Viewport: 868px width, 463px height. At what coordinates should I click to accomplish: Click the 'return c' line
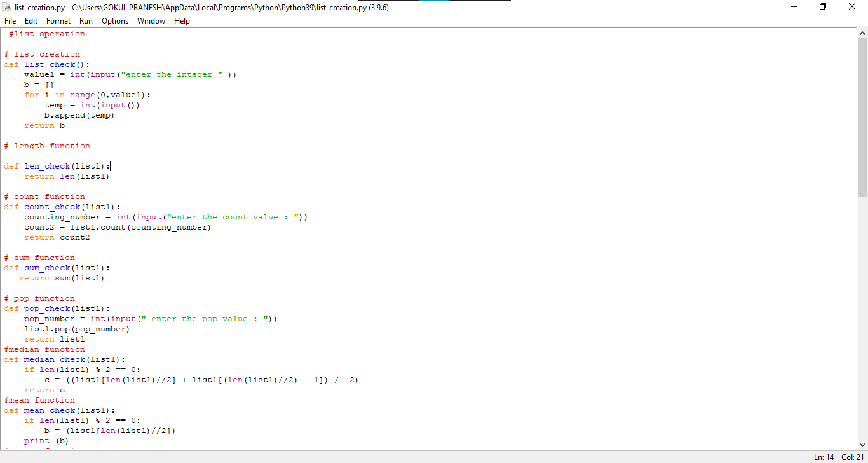44,390
